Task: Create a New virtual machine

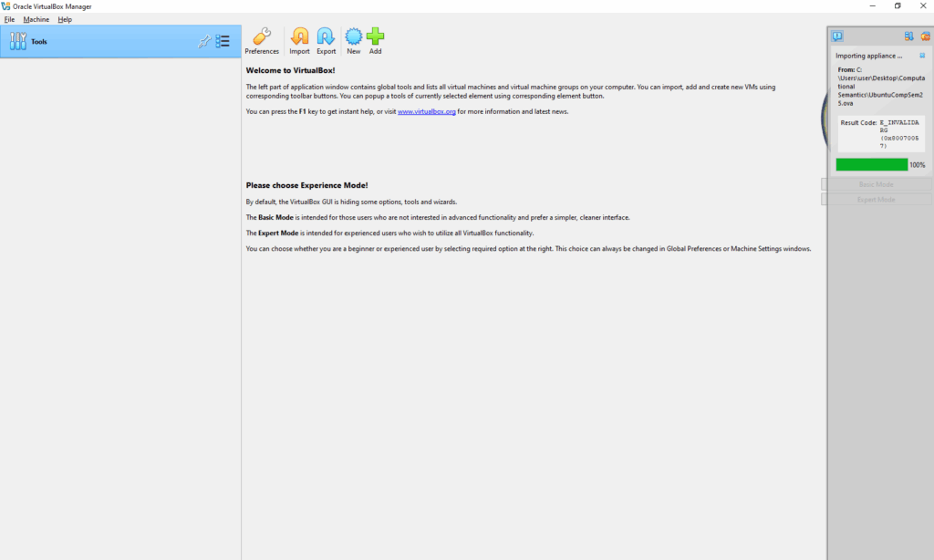Action: point(353,41)
